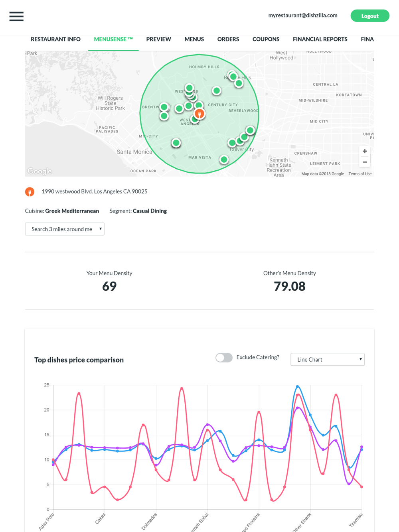Click the Other's Menu Density value 79.08
The image size is (399, 532).
coord(290,286)
